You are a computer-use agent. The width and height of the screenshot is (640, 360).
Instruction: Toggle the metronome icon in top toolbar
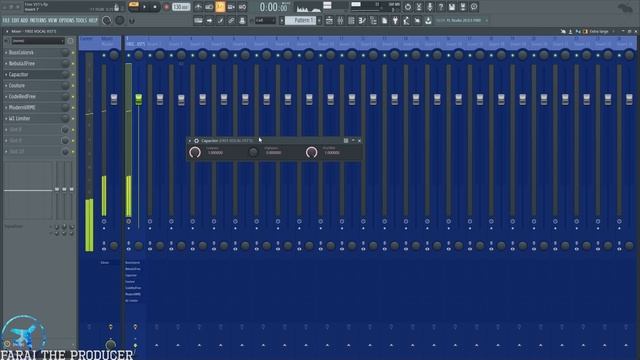click(x=198, y=7)
